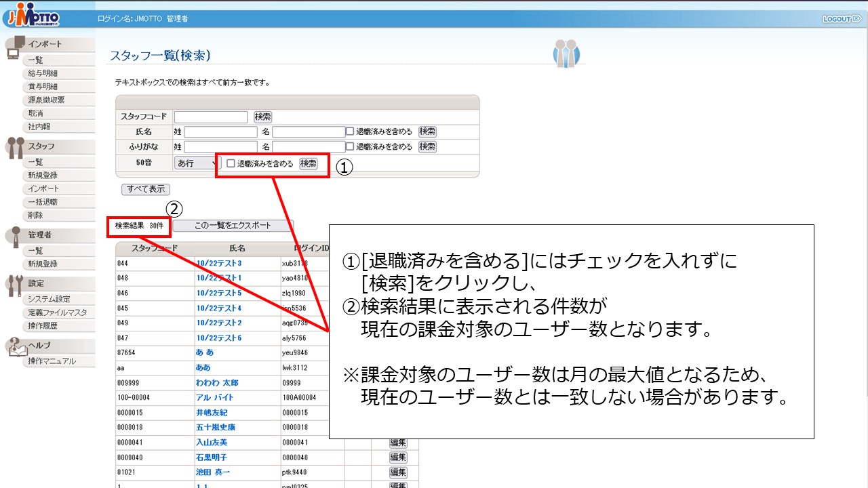
Task: Click the Administrator section person icon
Action: [16, 237]
